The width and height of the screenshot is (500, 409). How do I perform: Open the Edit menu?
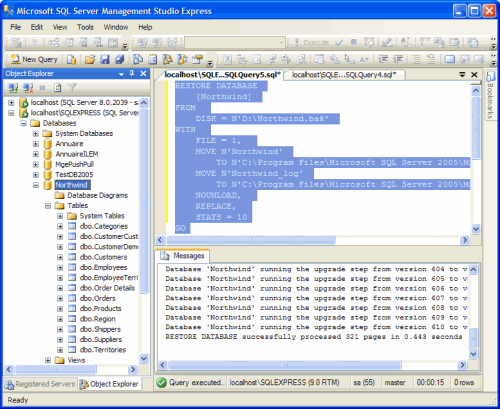pos(37,27)
